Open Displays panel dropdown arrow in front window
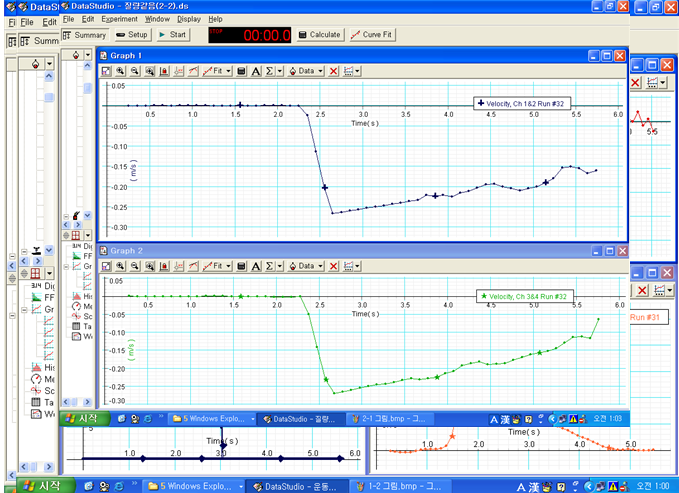Viewport: 679px width, 493px height. [x=88, y=235]
